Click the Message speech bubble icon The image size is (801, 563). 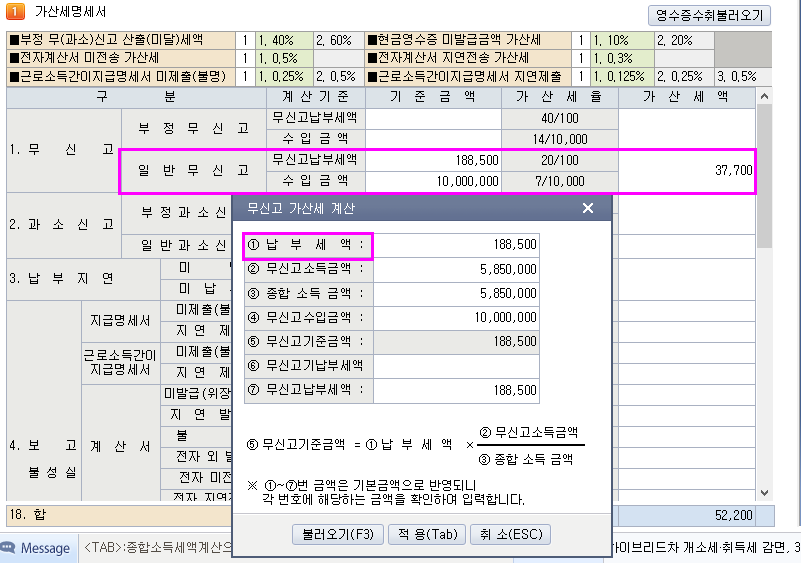(x=8, y=548)
